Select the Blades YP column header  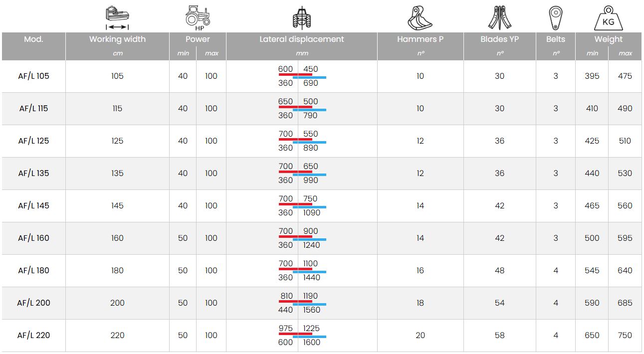coord(499,39)
